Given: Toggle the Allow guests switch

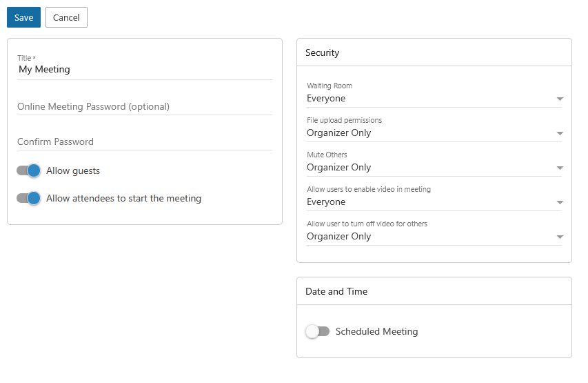Looking at the screenshot, I should click(x=29, y=170).
